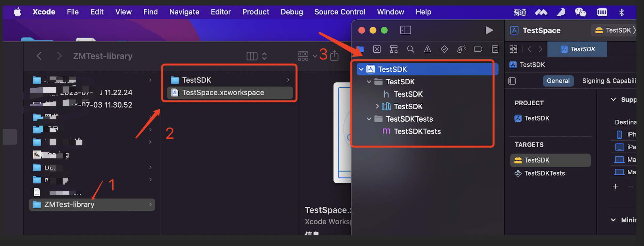Open the related items grid menu
Screen dimensions: 644x246
pyautogui.click(x=513, y=49)
